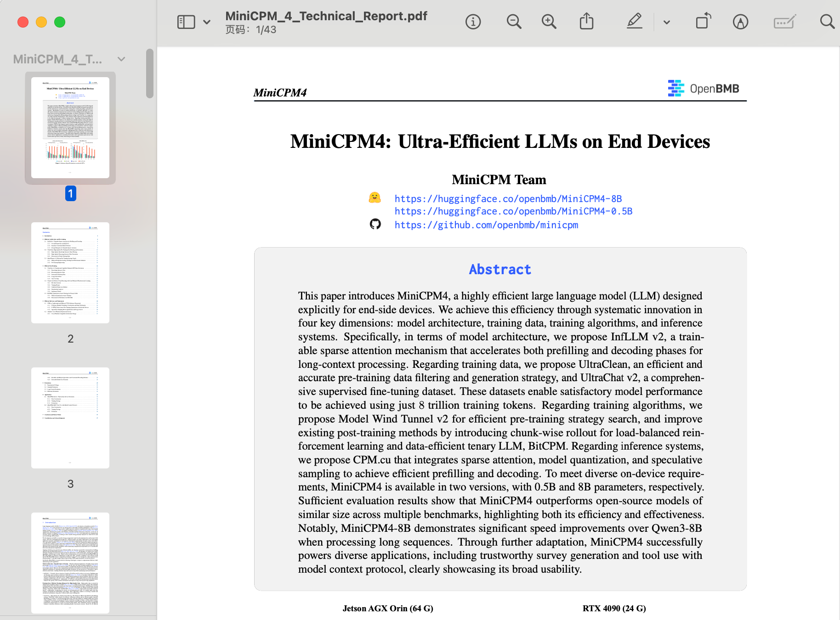Click the RTX 4090 (24 G) label
This screenshot has height=620, width=840.
(x=614, y=609)
